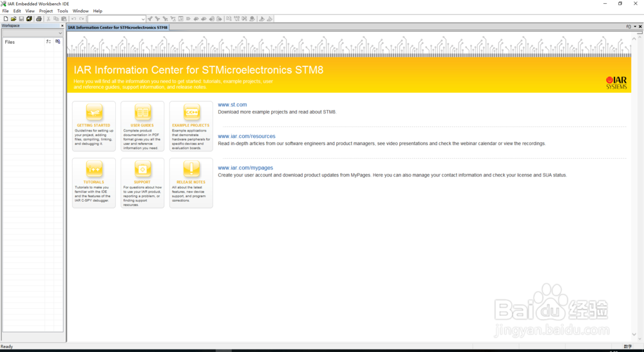Click the Cut toolbar icon
644x352 pixels.
(x=48, y=19)
